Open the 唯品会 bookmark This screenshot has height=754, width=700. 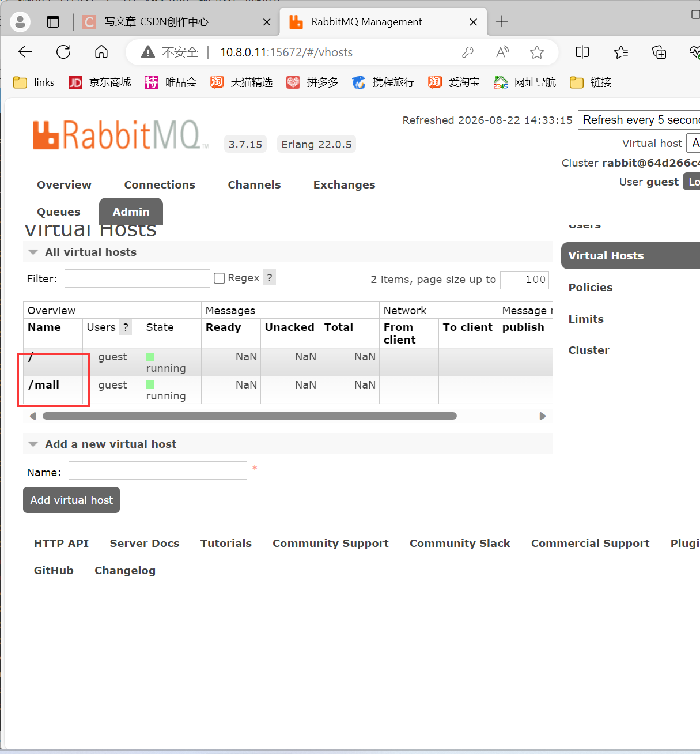pos(171,82)
